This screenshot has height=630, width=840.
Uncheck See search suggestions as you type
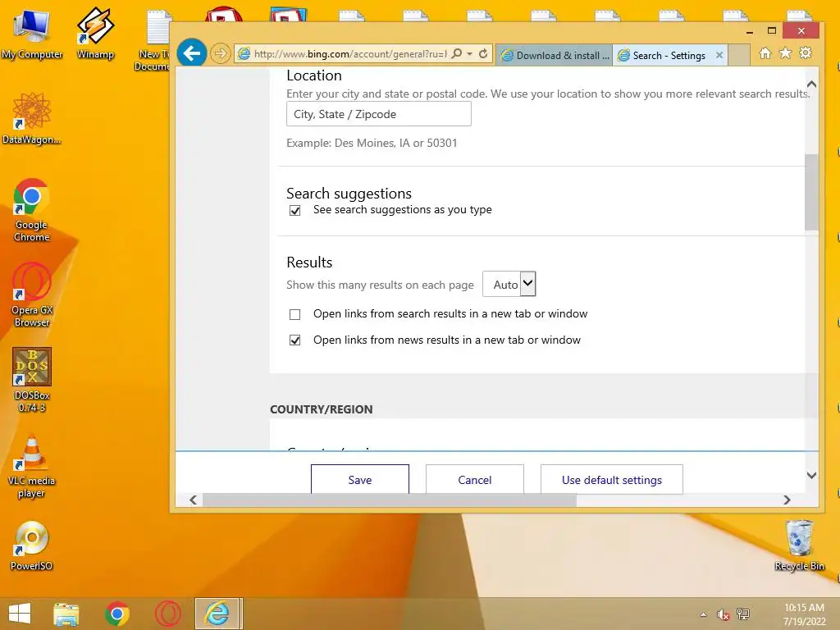(x=294, y=211)
